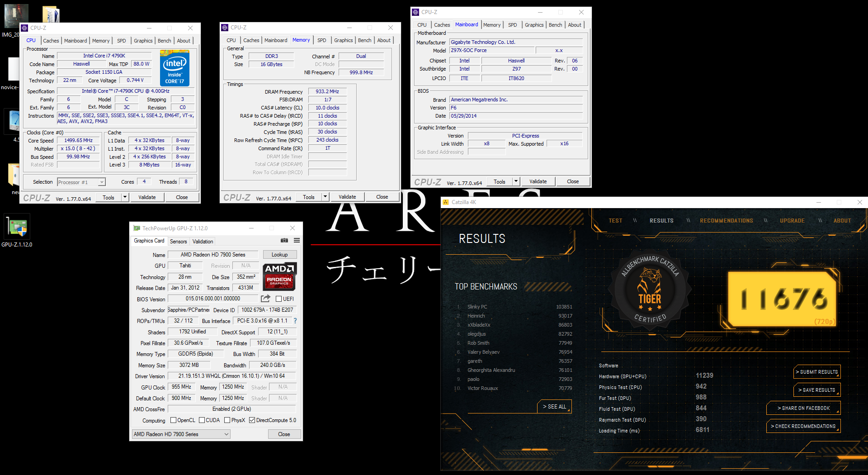868x475 pixels.
Task: Open Tools dropdown arrow in CPU-Z Mainboard window
Action: 516,181
